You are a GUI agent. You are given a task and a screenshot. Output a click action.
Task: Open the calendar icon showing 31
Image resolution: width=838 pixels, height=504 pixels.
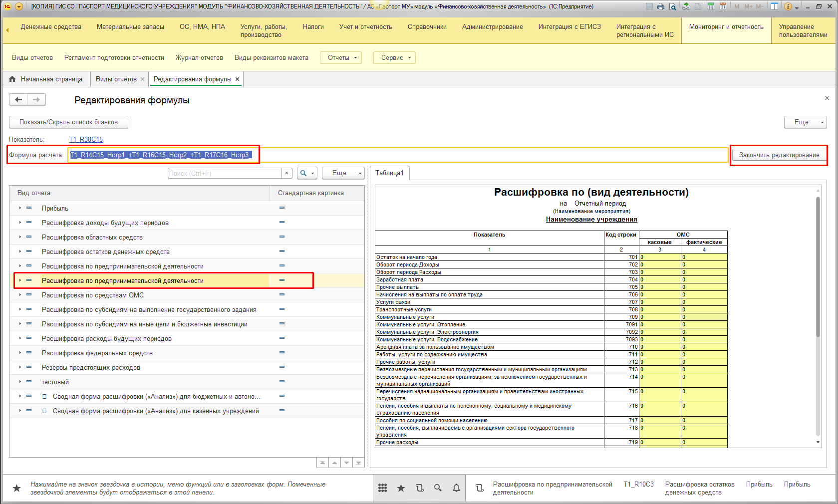[723, 6]
